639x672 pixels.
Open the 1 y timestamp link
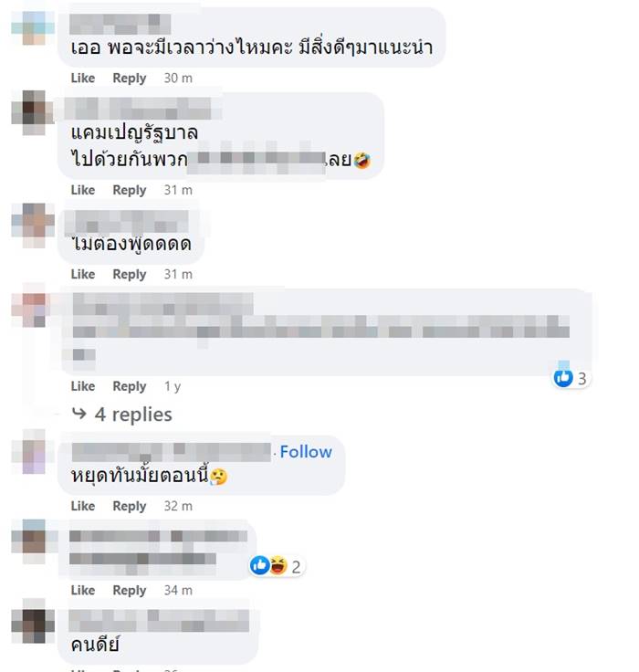[173, 386]
